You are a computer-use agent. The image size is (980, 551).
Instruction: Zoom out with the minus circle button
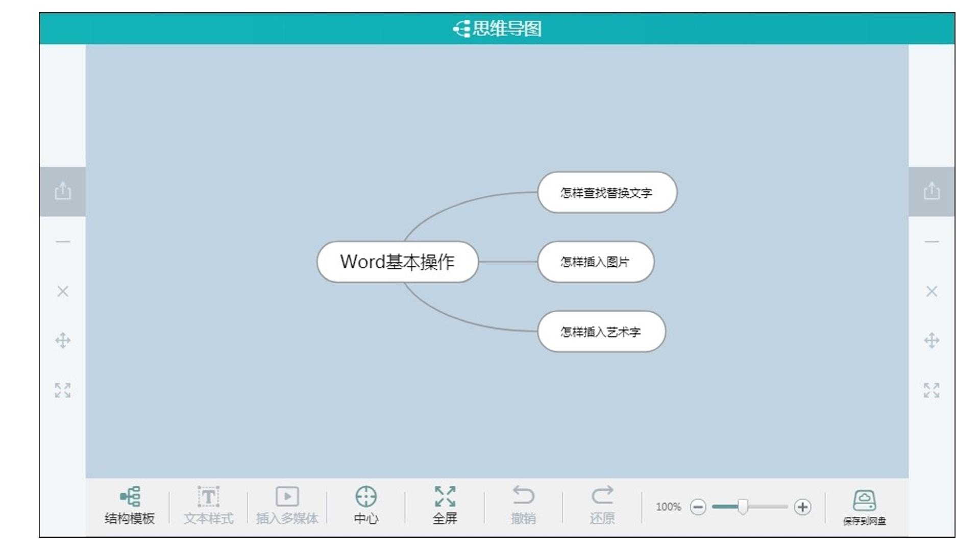(698, 507)
